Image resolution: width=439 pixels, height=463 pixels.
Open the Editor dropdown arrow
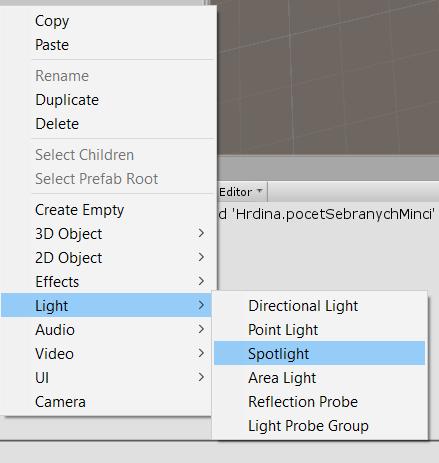coord(260,191)
